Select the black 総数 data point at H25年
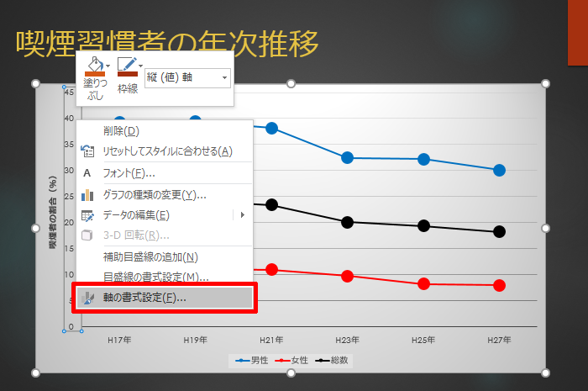This screenshot has width=588, height=391. coord(423,226)
